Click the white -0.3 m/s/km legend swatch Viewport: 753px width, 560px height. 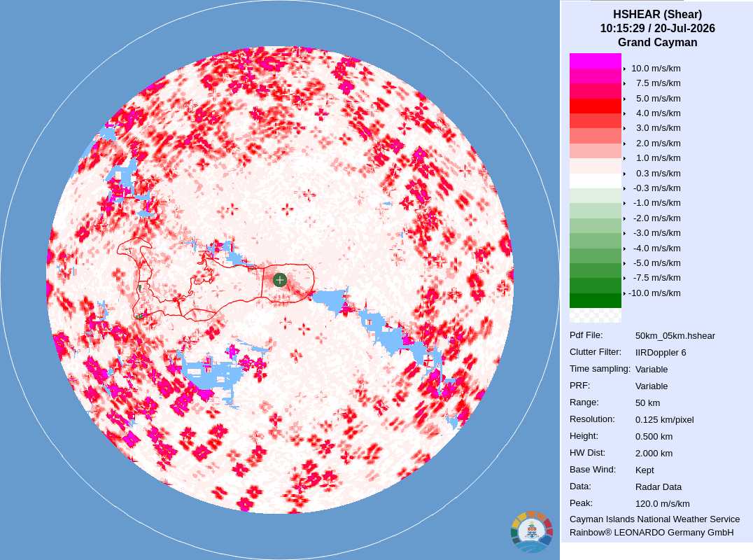point(595,181)
